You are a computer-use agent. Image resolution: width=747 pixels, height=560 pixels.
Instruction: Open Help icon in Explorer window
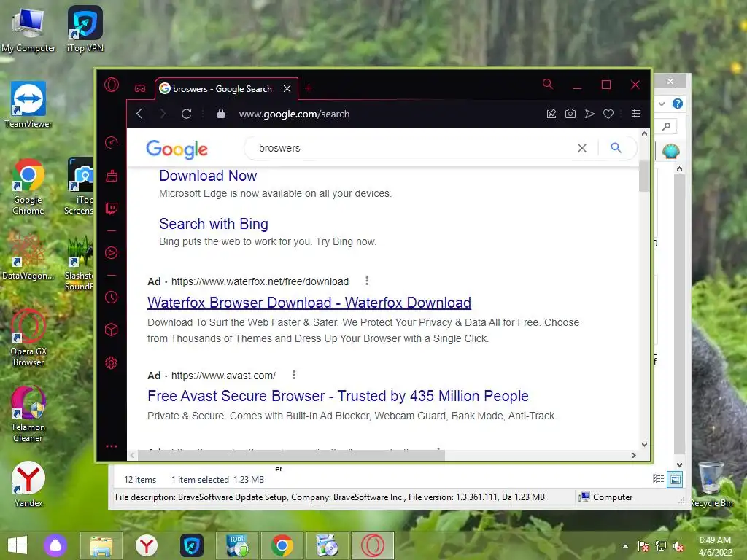(x=678, y=104)
